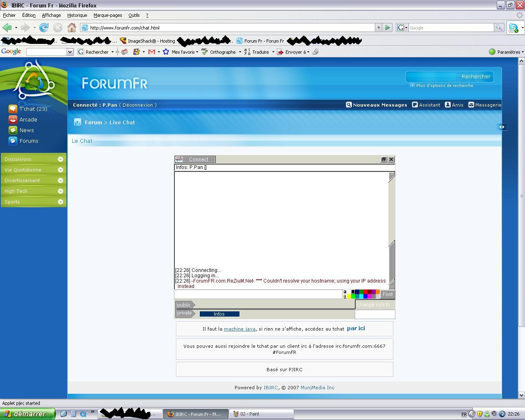Open the Mes favoris star icon
Viewport: 525px width, 420px height.
(x=166, y=52)
